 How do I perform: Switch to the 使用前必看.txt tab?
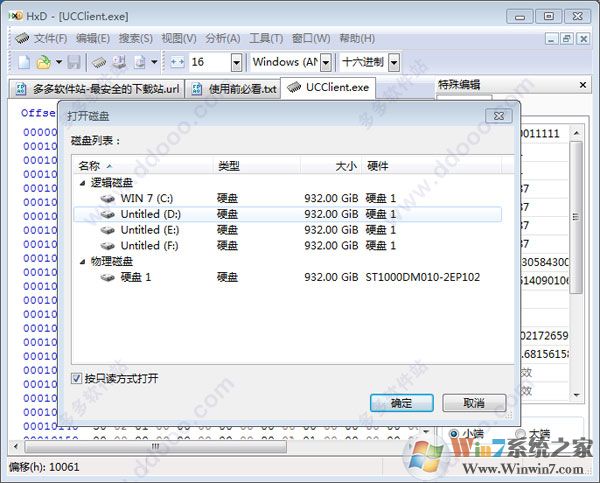233,89
